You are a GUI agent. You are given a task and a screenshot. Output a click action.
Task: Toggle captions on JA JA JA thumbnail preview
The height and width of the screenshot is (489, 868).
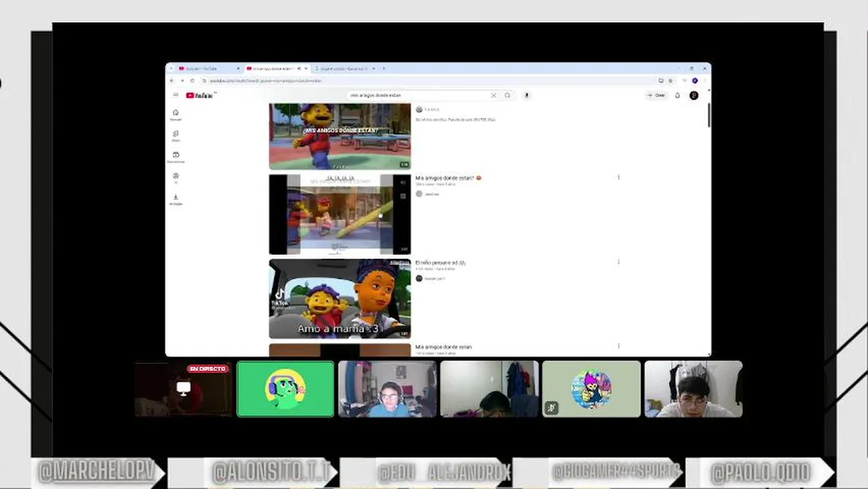pyautogui.click(x=403, y=196)
